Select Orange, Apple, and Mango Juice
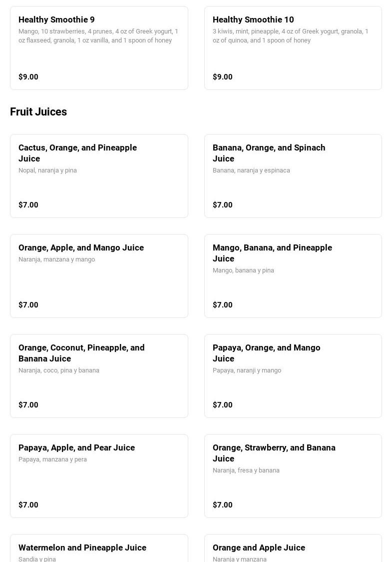The height and width of the screenshot is (562, 392). click(x=99, y=276)
